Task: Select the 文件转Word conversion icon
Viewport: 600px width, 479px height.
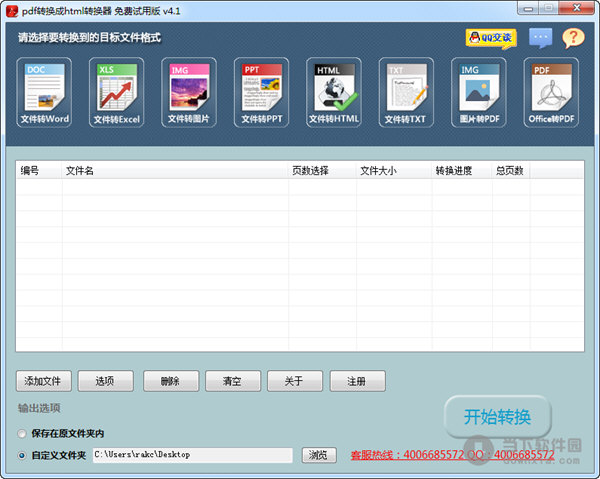Action: click(44, 92)
